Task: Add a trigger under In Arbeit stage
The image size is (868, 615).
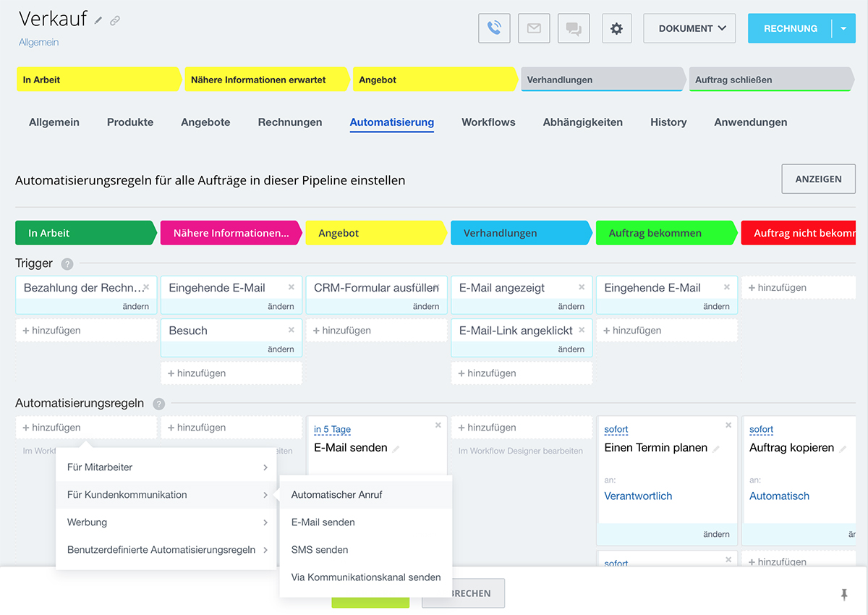Action: coord(86,331)
